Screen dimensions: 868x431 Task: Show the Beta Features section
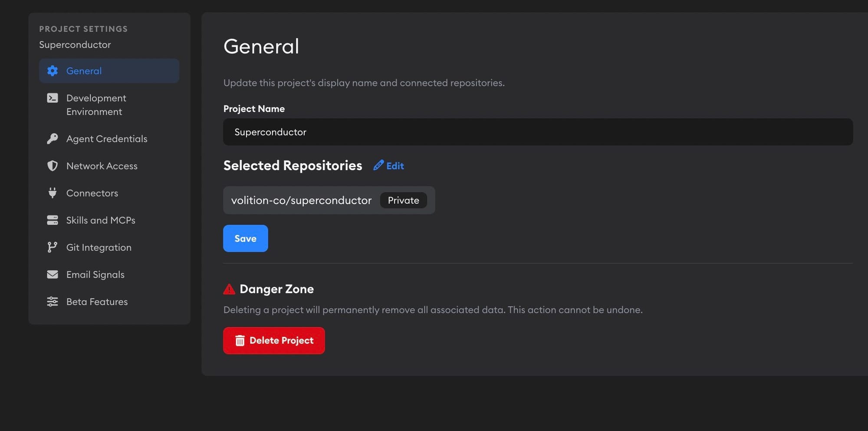coord(109,302)
